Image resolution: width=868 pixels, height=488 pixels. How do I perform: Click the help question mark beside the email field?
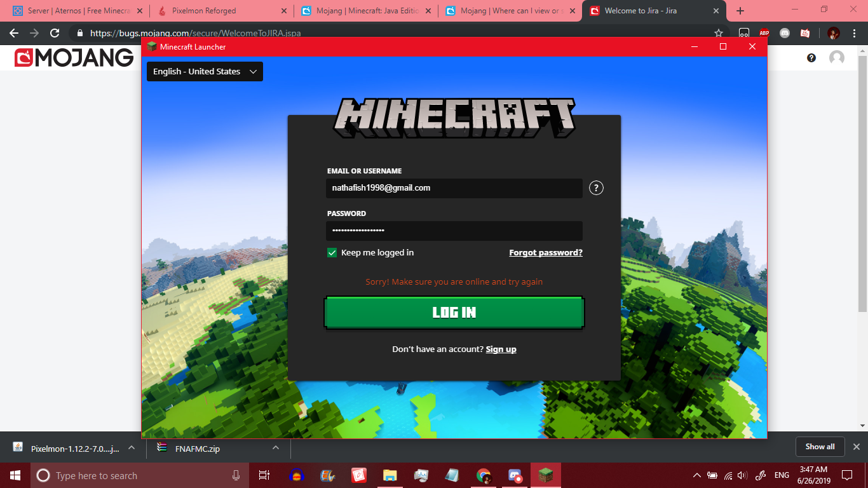pos(596,187)
